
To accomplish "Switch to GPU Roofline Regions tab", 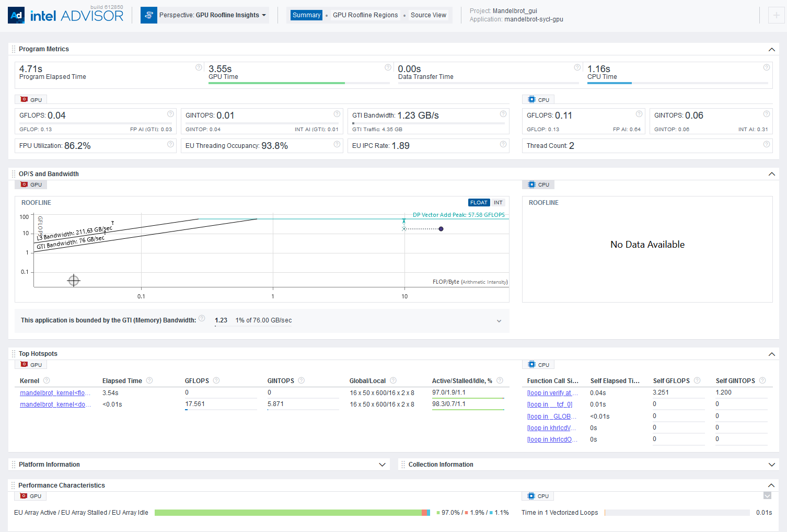I will click(x=365, y=15).
